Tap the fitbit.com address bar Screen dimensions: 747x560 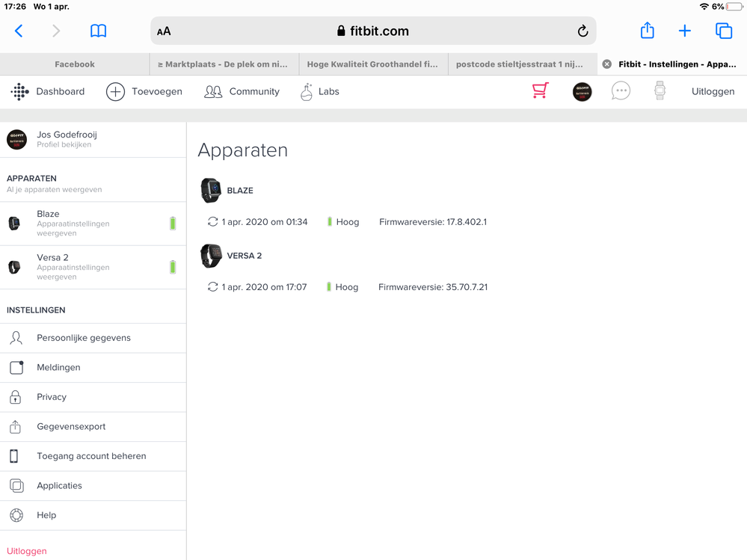point(374,31)
